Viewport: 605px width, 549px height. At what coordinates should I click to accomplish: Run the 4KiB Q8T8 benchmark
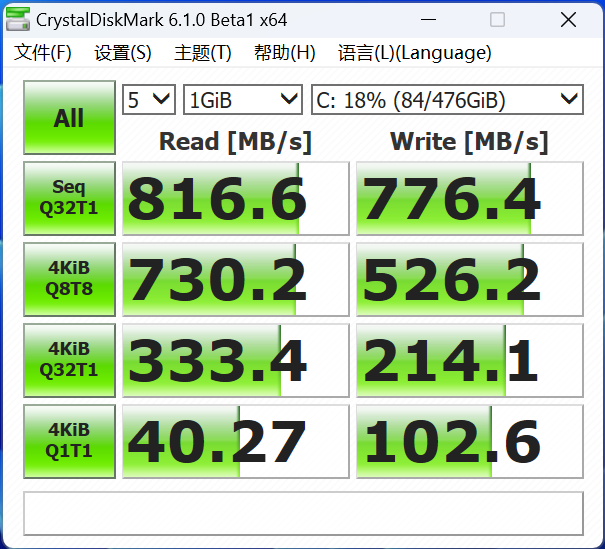[69, 279]
